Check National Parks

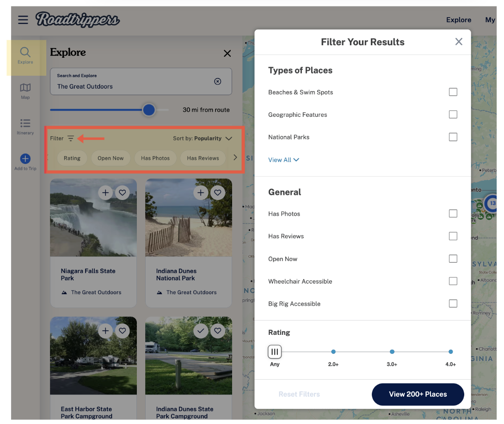tap(453, 137)
